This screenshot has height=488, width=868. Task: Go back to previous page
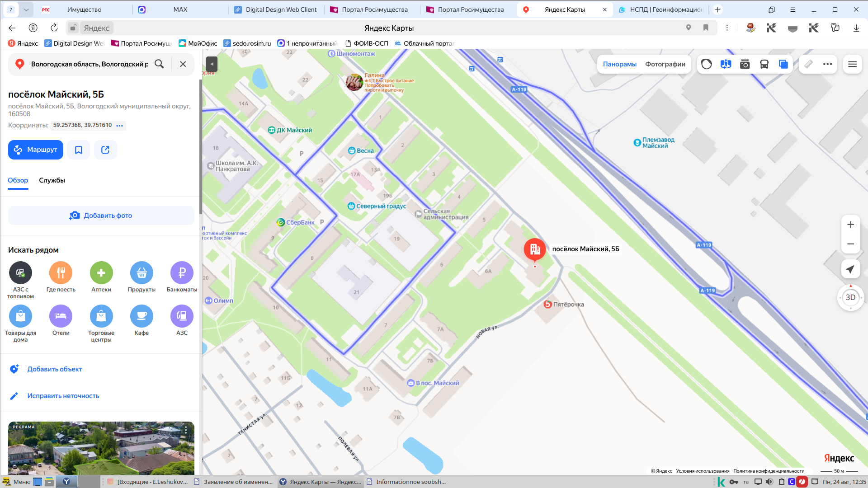[12, 28]
